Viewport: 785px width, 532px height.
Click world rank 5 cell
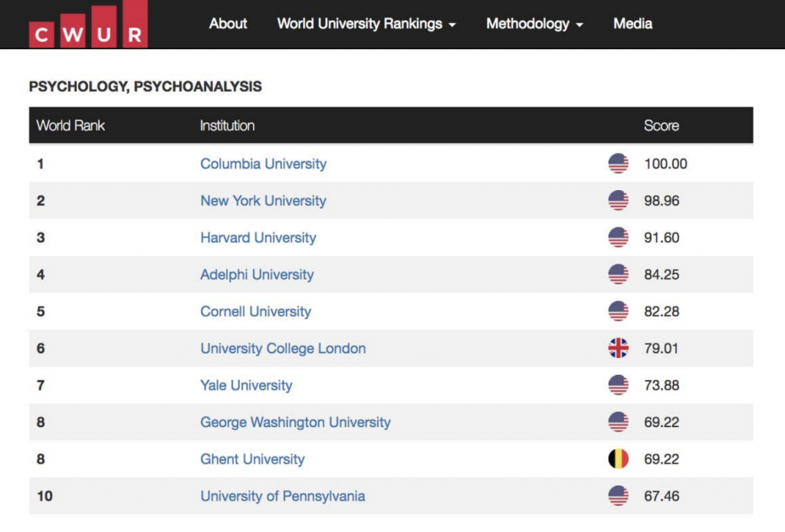pos(41,311)
